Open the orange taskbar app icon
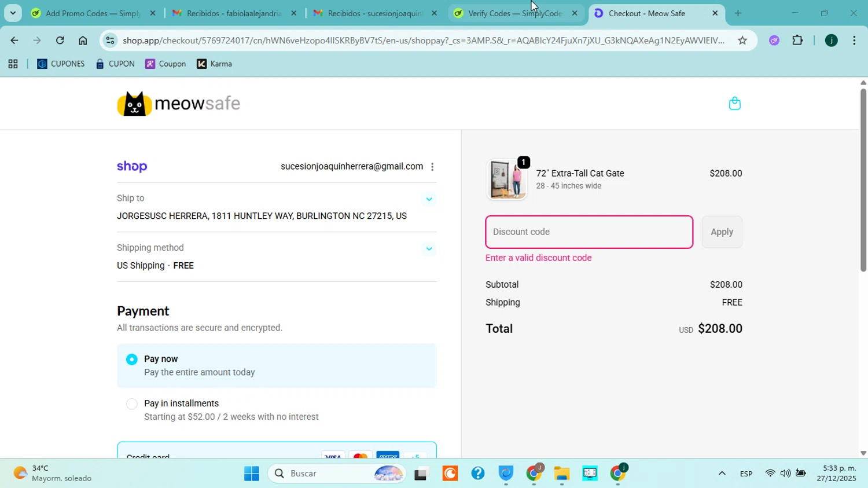The height and width of the screenshot is (488, 868). click(x=450, y=474)
